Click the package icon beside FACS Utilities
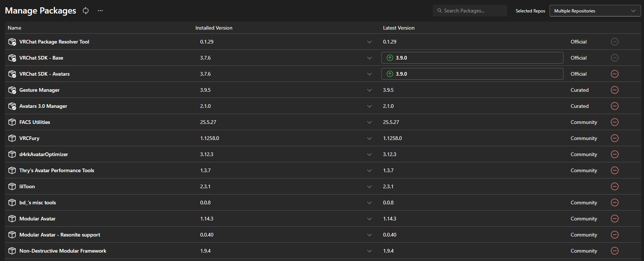Image resolution: width=644 pixels, height=261 pixels. (x=12, y=122)
